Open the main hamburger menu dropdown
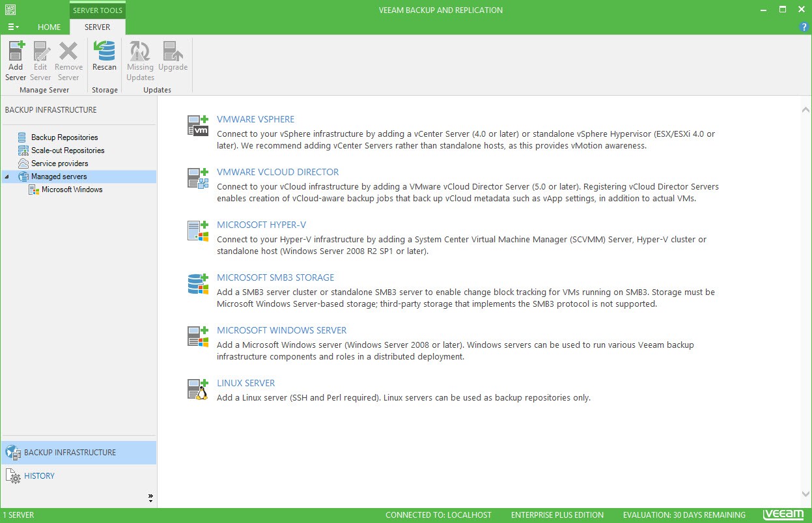The height and width of the screenshot is (523, 812). (x=13, y=27)
